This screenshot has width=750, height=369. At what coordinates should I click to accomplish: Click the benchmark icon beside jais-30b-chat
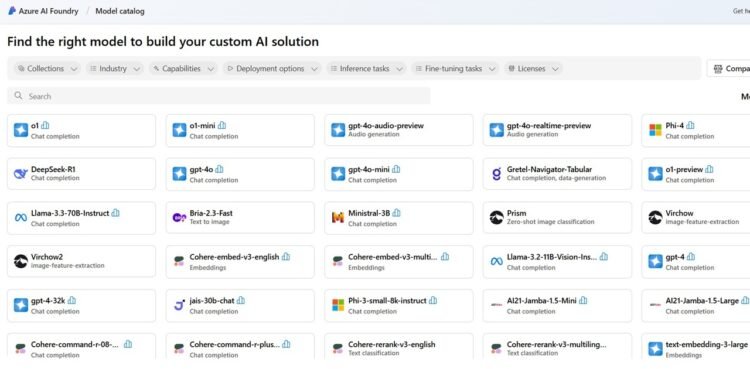coord(241,301)
